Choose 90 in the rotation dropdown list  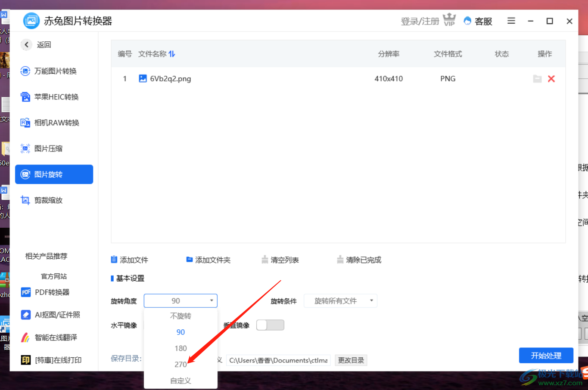click(x=180, y=332)
